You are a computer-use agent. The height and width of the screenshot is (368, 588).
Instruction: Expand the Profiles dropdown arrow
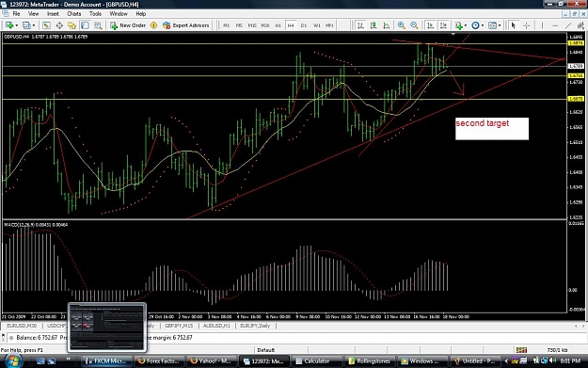(34, 25)
